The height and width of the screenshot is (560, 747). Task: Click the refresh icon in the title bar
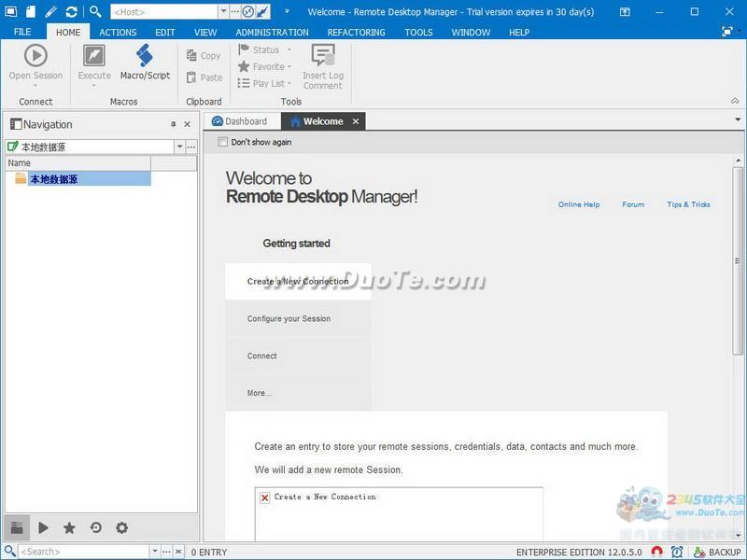click(72, 11)
